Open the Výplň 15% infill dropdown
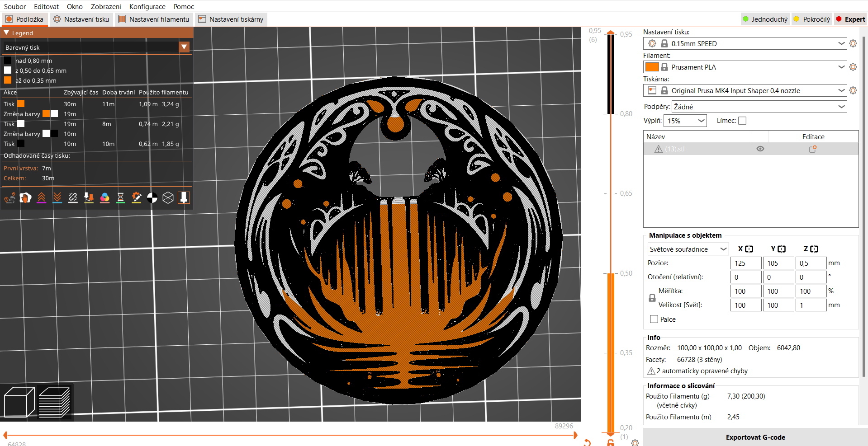This screenshot has width=868, height=446. click(701, 121)
